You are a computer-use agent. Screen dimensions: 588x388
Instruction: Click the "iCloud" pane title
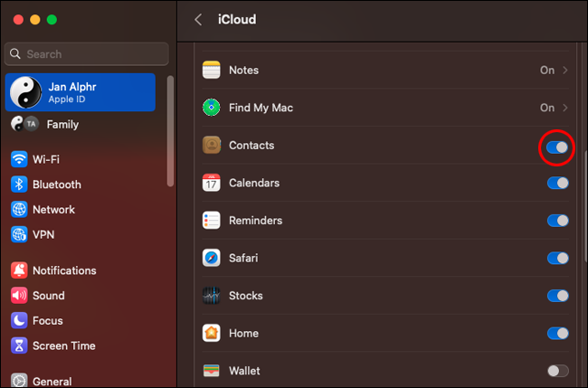click(237, 20)
